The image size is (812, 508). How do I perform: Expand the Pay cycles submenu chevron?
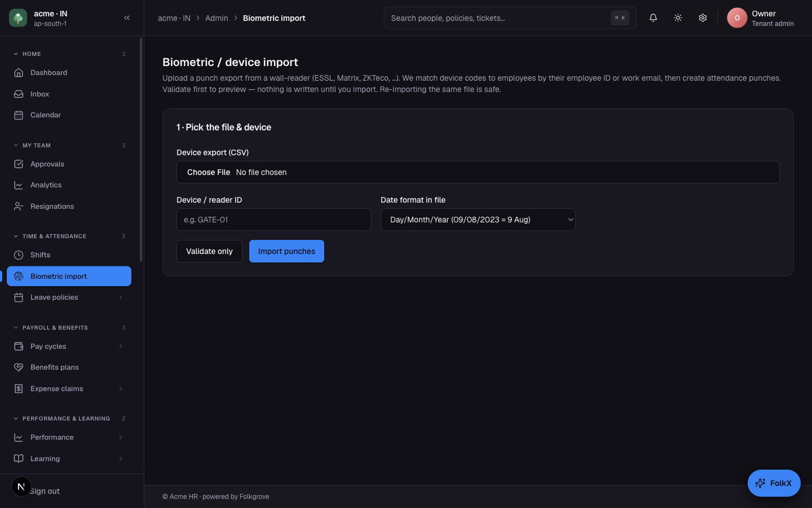tap(121, 347)
